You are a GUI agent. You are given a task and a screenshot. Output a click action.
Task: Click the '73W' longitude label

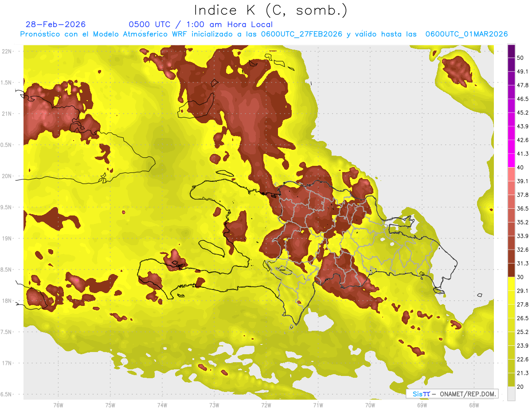click(214, 405)
